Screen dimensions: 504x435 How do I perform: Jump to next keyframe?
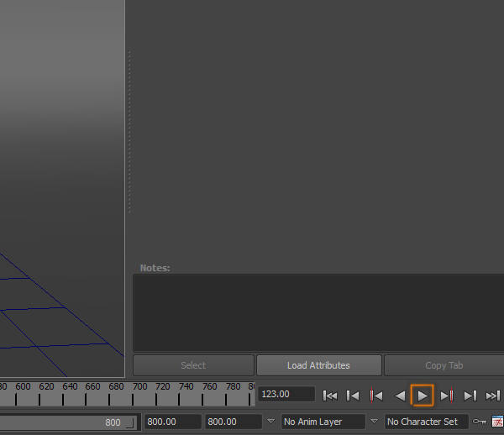pyautogui.click(x=447, y=395)
